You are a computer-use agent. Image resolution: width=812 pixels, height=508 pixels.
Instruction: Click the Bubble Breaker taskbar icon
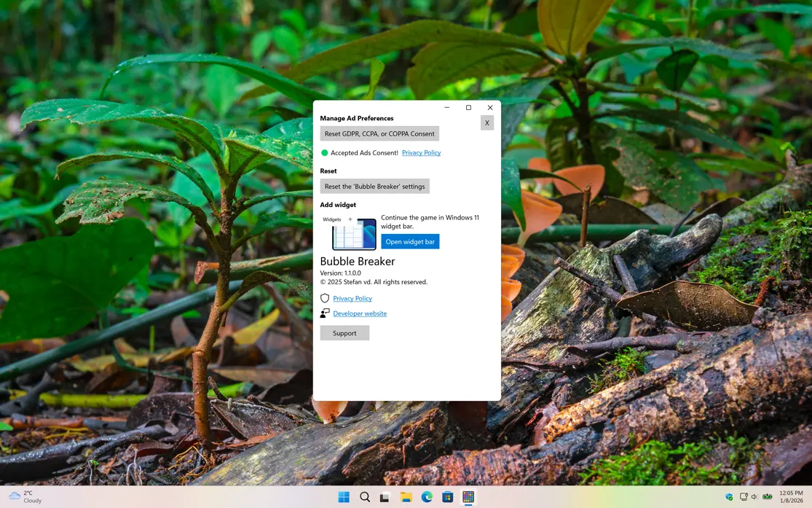coord(468,497)
